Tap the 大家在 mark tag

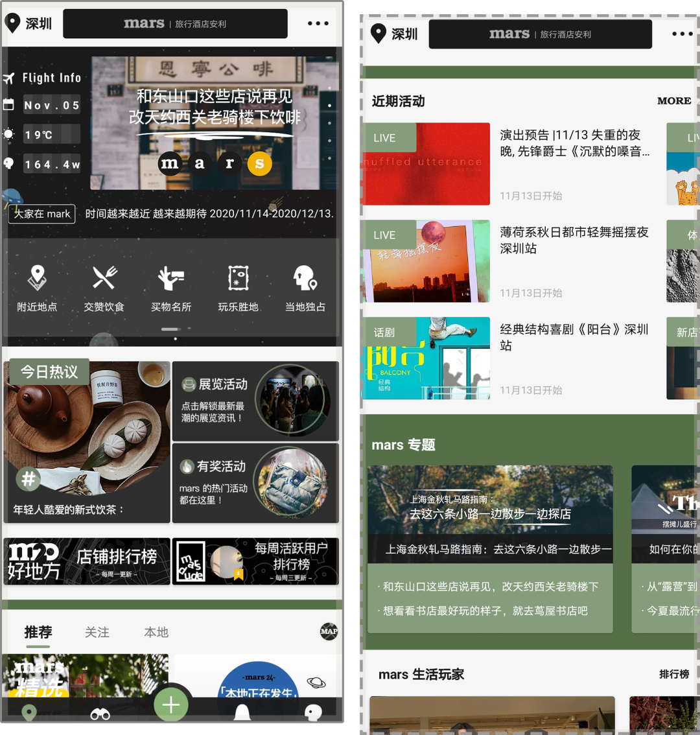click(x=42, y=214)
